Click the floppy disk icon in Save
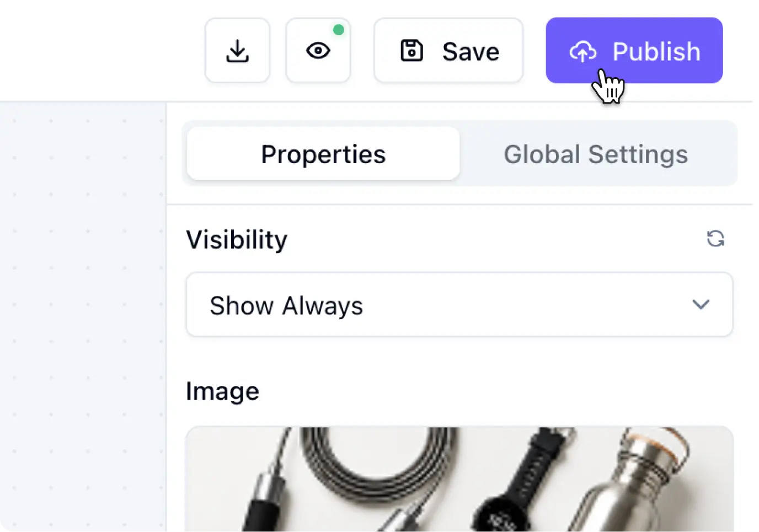759x532 pixels. pyautogui.click(x=411, y=51)
